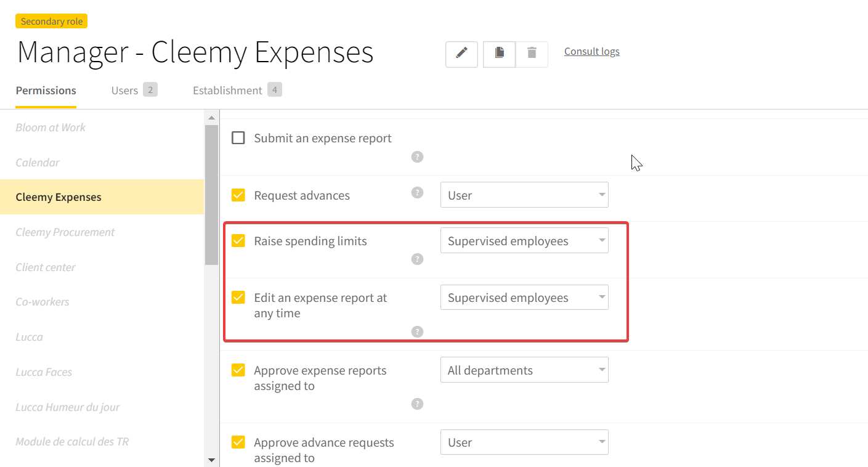Open Raise spending limits scope dropdown
Viewport: 868px width, 467px height.
[x=524, y=240]
